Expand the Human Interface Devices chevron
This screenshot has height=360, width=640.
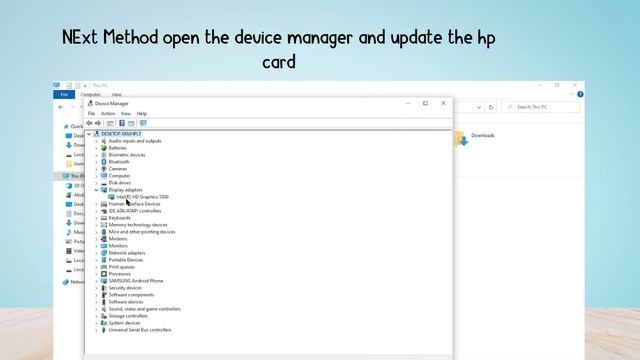97,204
